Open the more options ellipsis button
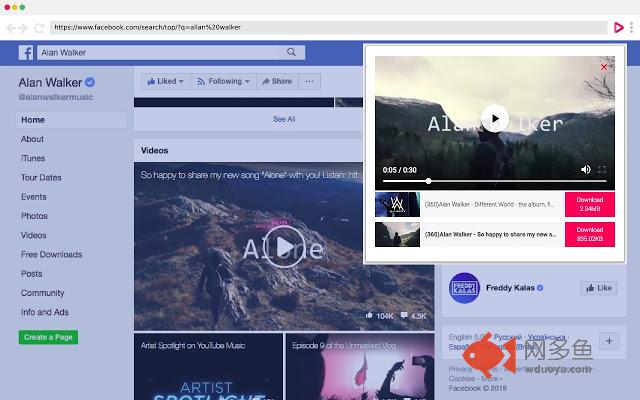The width and height of the screenshot is (640, 400). [309, 81]
